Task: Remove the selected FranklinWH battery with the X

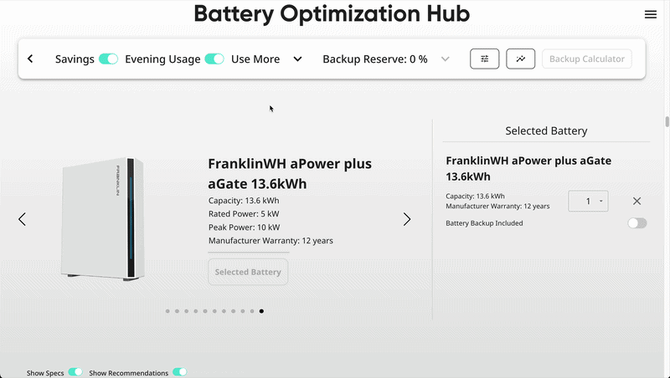Action: pyautogui.click(x=637, y=201)
